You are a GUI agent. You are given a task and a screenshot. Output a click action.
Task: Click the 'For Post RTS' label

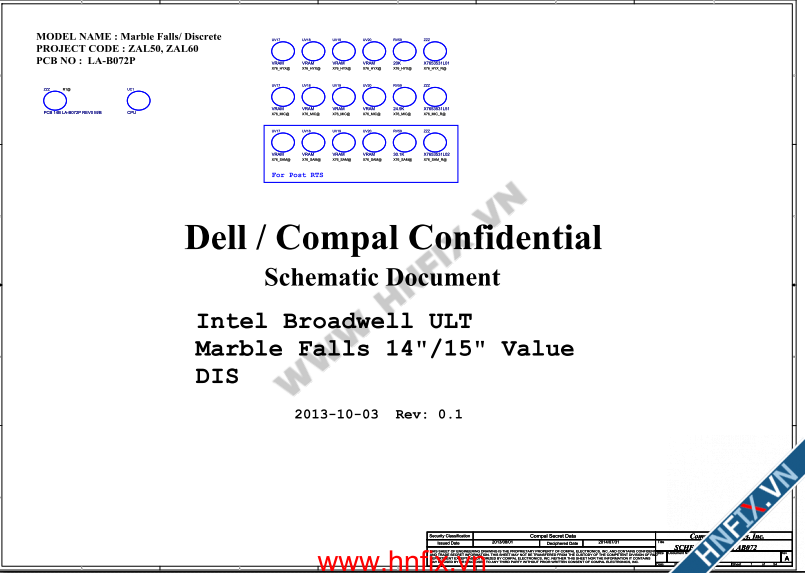tap(298, 175)
